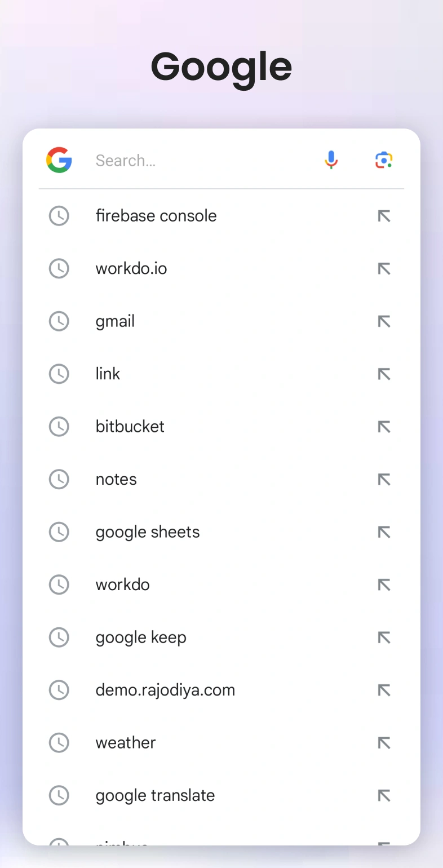443x868 pixels.
Task: Open the 'demo.rajodiya.com' suggestion
Action: click(165, 690)
